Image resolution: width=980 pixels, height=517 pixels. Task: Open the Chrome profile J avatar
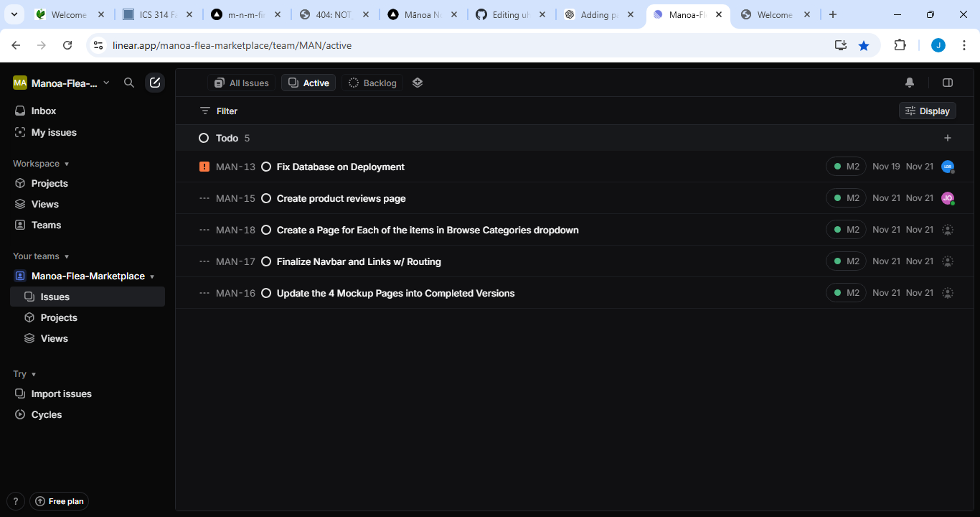[938, 45]
